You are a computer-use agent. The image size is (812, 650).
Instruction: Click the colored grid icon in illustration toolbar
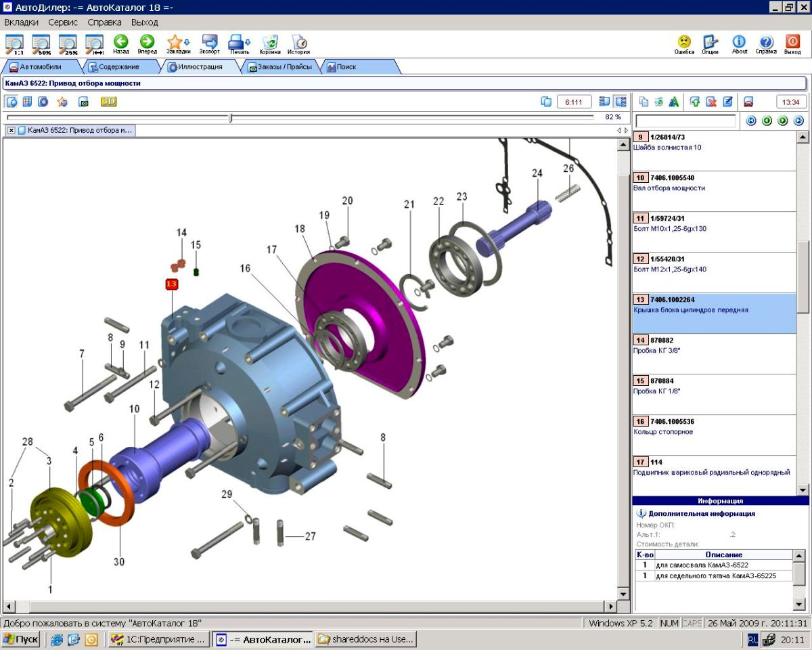[28, 102]
